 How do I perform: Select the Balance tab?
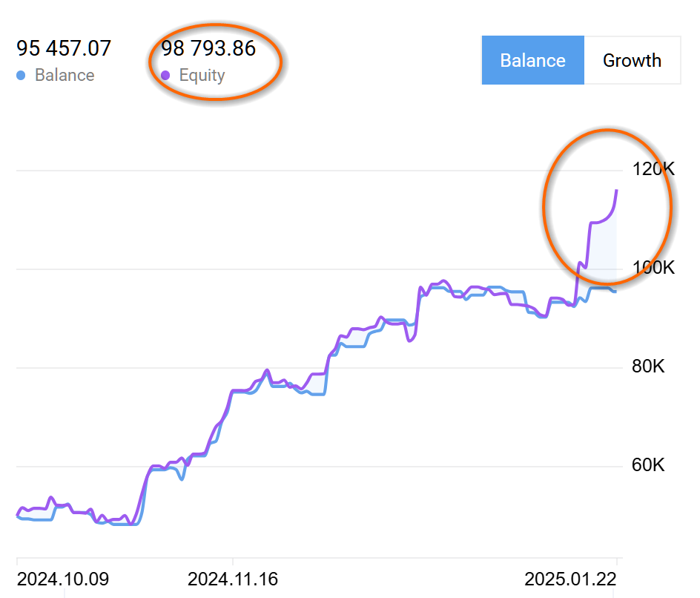coord(532,60)
